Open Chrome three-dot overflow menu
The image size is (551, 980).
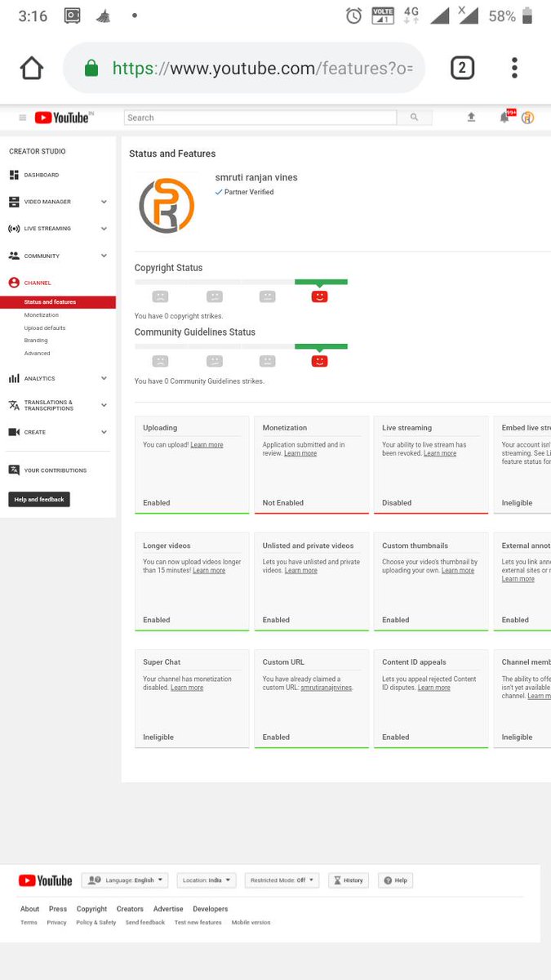click(x=514, y=68)
